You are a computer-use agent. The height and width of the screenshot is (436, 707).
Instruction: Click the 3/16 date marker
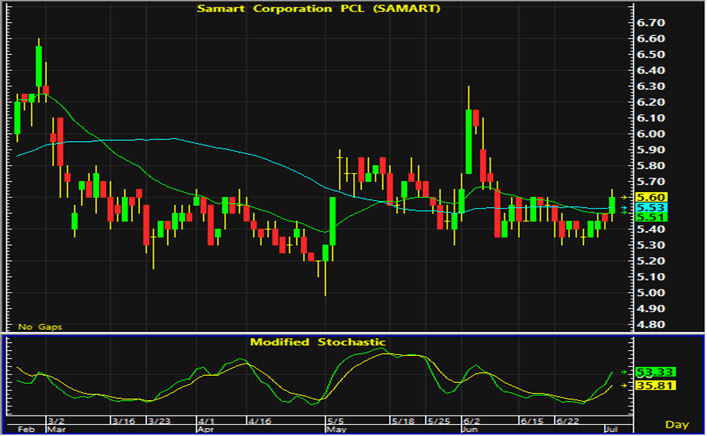click(124, 421)
